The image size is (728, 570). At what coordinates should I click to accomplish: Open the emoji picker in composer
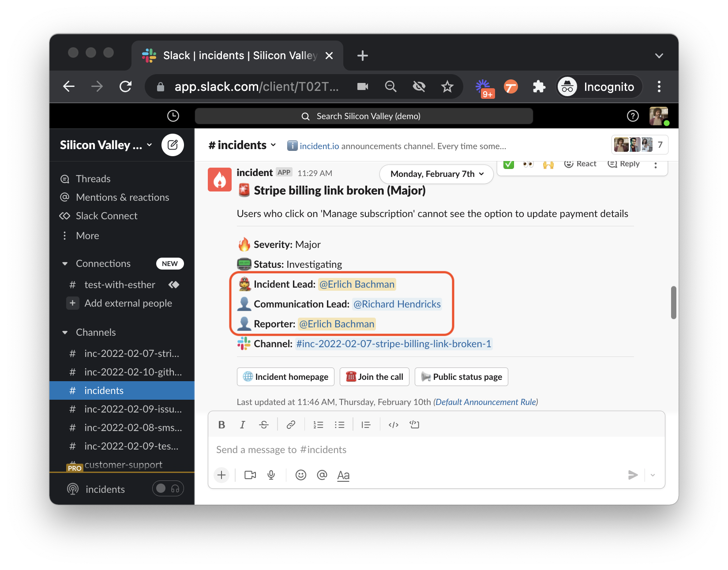(301, 475)
